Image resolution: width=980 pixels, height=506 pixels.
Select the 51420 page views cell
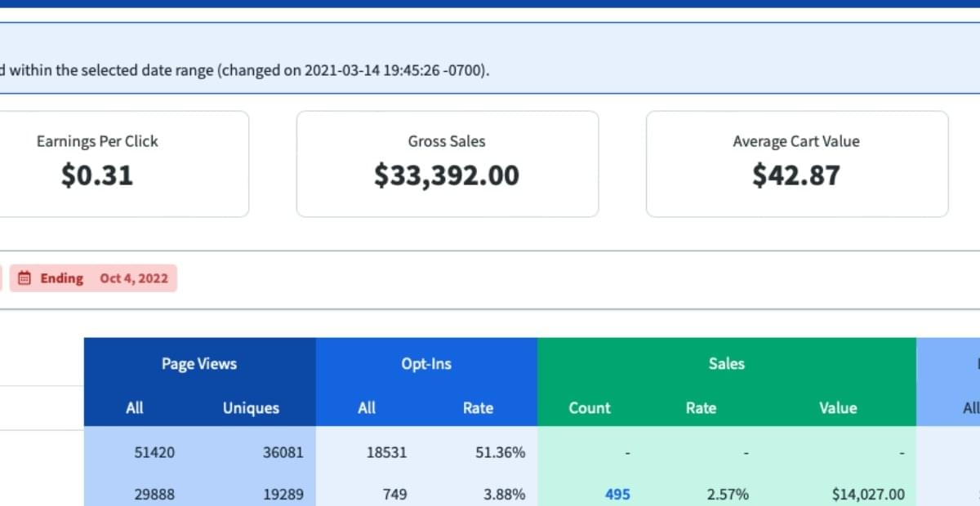point(154,451)
